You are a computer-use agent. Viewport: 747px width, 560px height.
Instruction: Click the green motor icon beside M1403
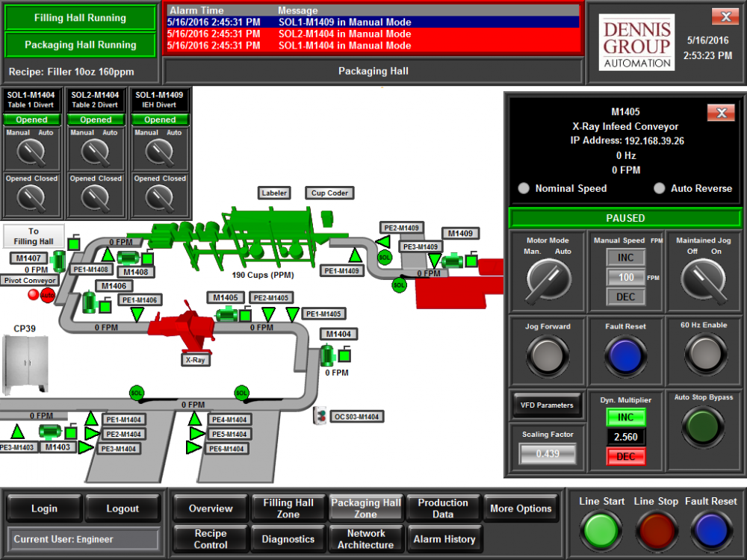50,431
